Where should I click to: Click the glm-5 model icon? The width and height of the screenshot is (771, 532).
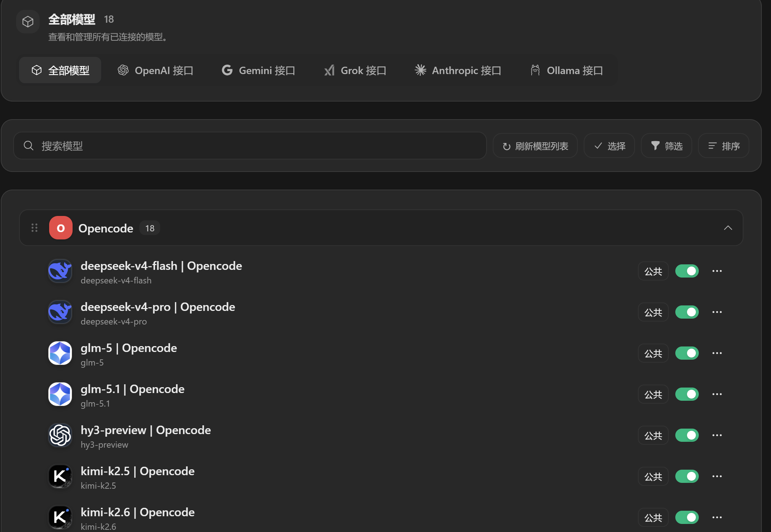[60, 353]
